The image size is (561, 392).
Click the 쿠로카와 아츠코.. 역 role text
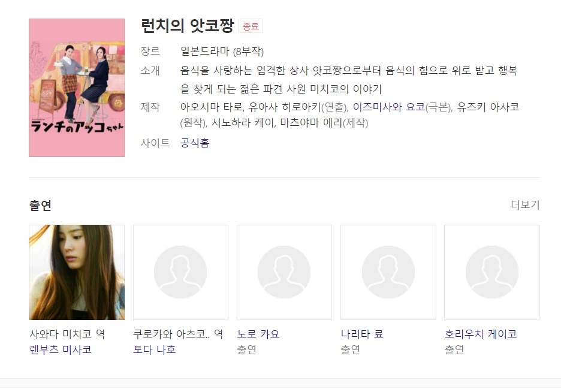[x=178, y=334]
